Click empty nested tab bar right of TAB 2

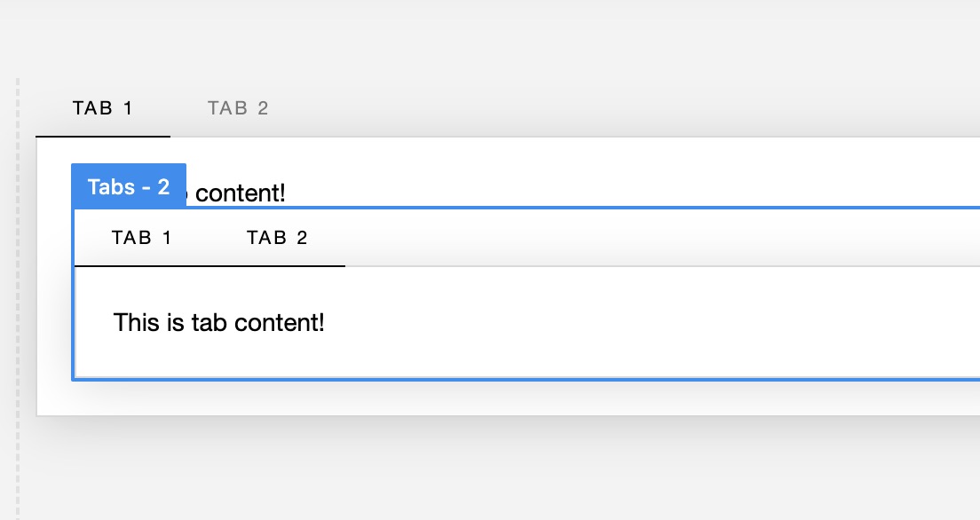tap(621, 238)
